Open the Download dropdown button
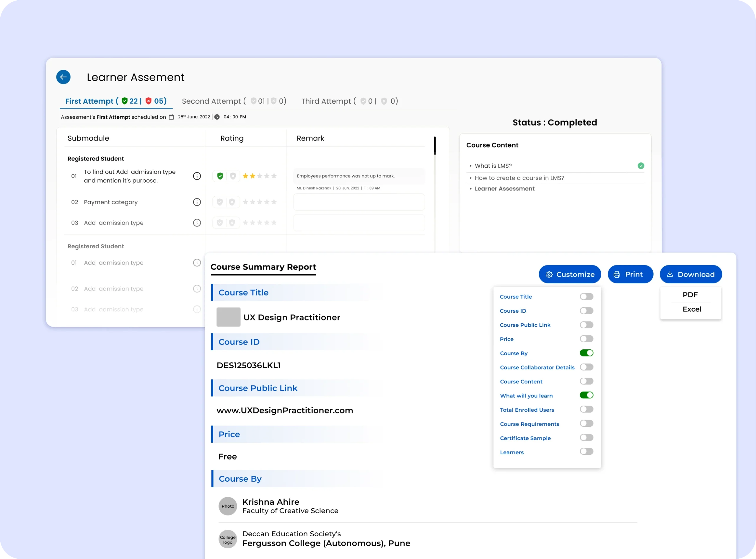This screenshot has width=756, height=559. [x=690, y=274]
